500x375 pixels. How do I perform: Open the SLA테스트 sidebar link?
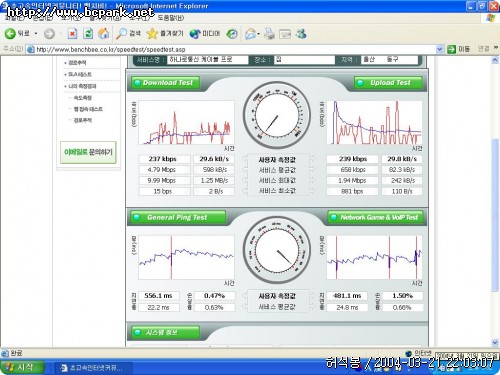[x=80, y=74]
